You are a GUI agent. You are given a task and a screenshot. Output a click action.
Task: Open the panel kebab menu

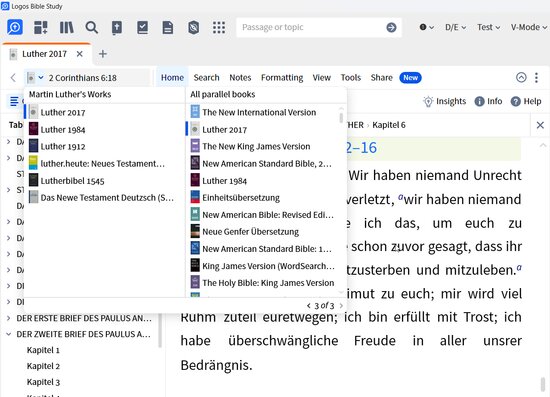point(536,78)
